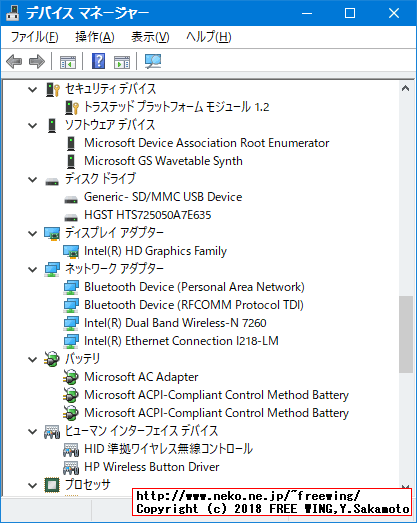Click the Generic- SD/MMC USB Device icon
The image size is (417, 523).
71,199
